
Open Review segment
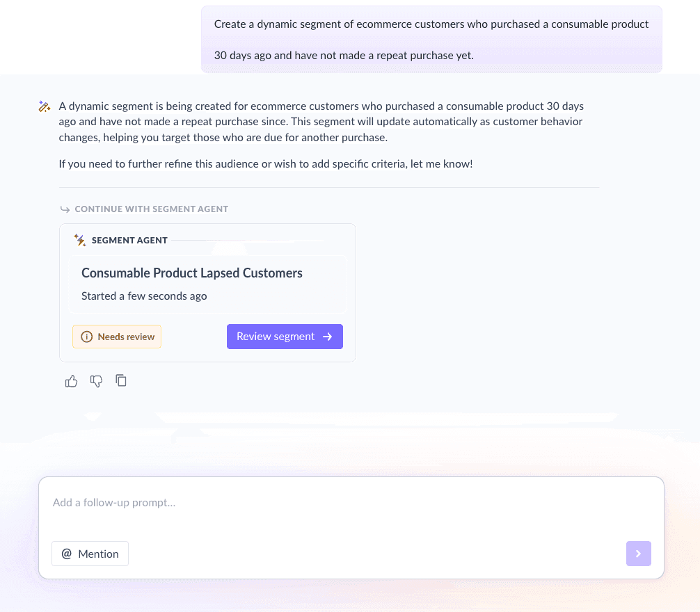pos(285,337)
